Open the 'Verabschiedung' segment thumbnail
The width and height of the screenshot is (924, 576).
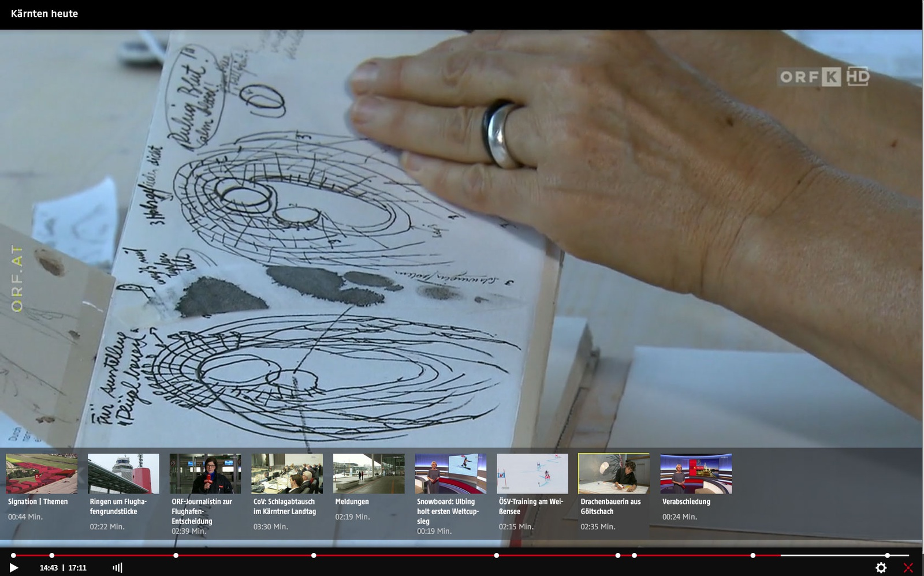point(696,473)
